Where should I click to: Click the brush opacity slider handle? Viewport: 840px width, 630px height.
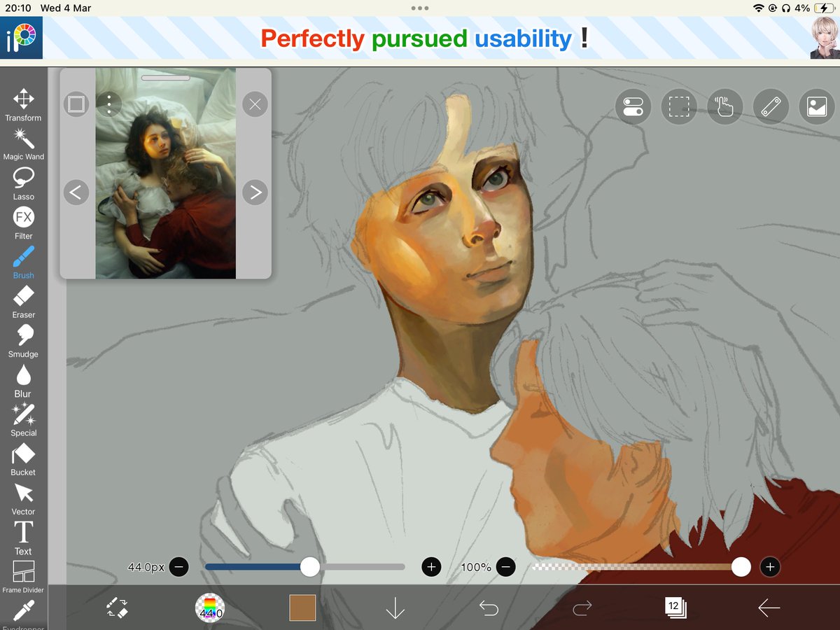click(741, 567)
